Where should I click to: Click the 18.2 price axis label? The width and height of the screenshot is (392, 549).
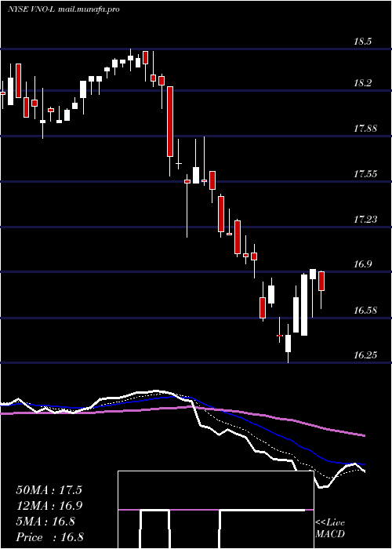362,83
